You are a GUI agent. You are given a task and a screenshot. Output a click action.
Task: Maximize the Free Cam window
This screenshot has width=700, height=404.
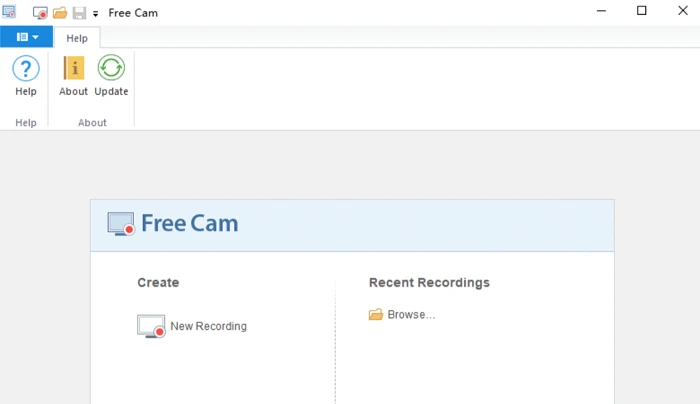[642, 11]
